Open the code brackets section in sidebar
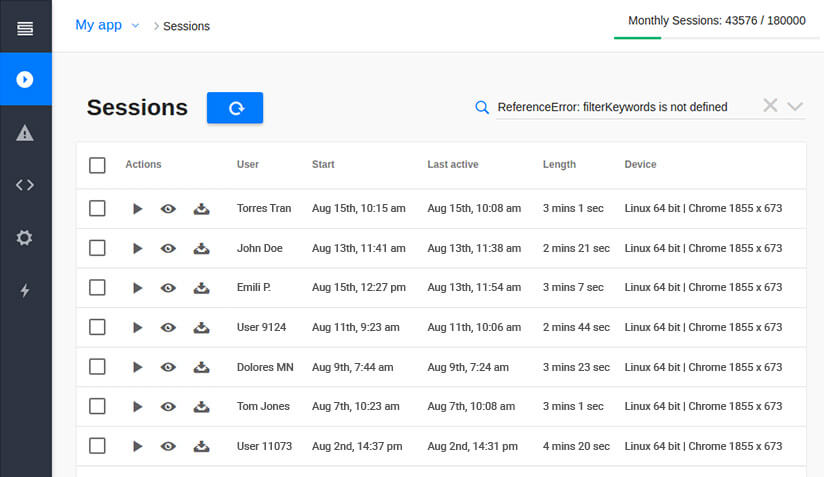 pyautogui.click(x=25, y=185)
